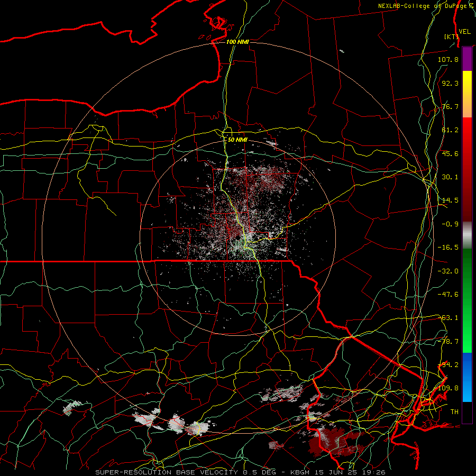Click the -47.6 velocity scale value

(448, 295)
